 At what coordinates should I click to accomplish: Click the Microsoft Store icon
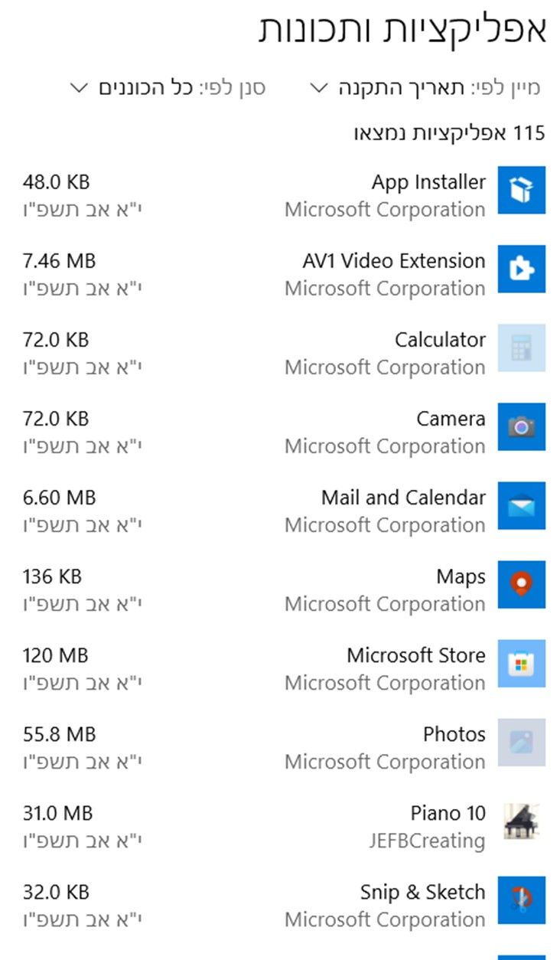click(x=522, y=663)
